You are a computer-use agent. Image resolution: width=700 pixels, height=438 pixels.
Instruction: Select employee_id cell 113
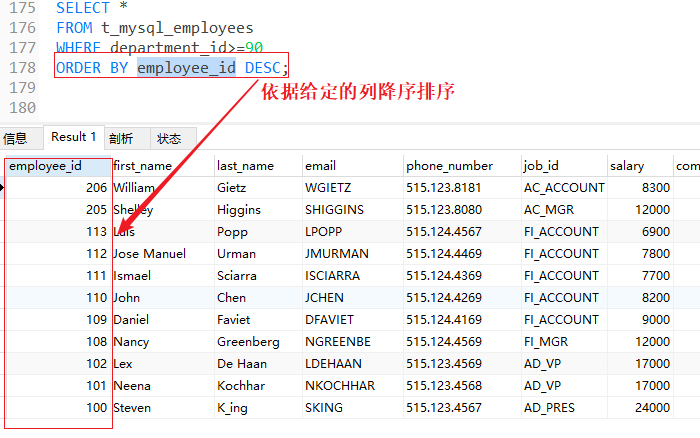58,232
